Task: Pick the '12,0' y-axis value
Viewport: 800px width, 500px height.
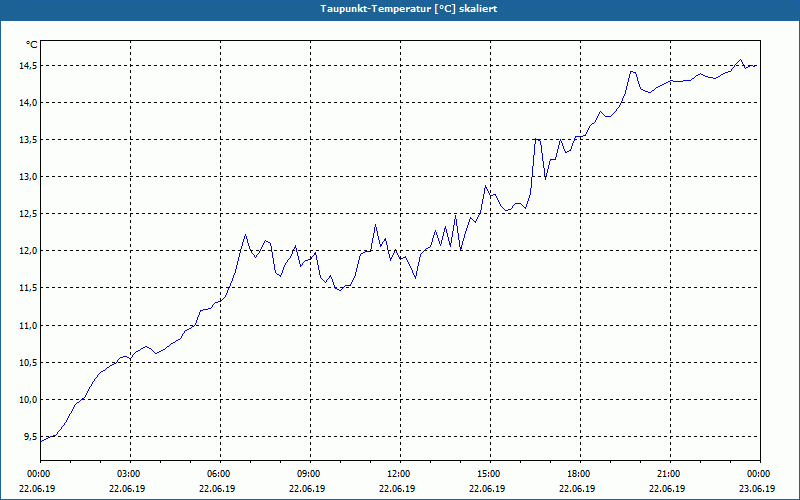Action: (28, 251)
